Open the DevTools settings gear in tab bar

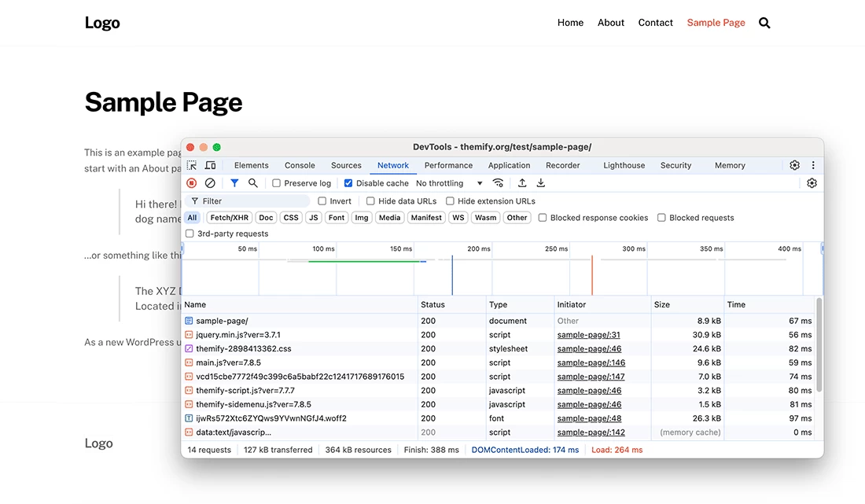click(794, 166)
